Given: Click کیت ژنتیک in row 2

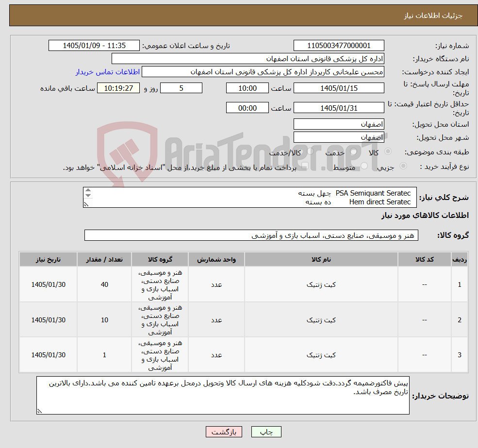Looking at the screenshot, I should point(321,320).
